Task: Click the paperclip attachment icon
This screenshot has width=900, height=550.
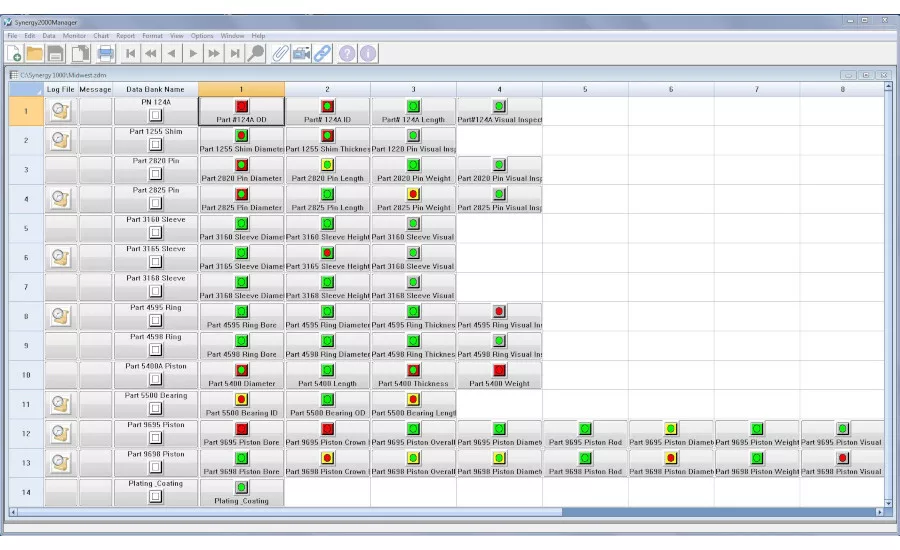Action: click(x=280, y=53)
